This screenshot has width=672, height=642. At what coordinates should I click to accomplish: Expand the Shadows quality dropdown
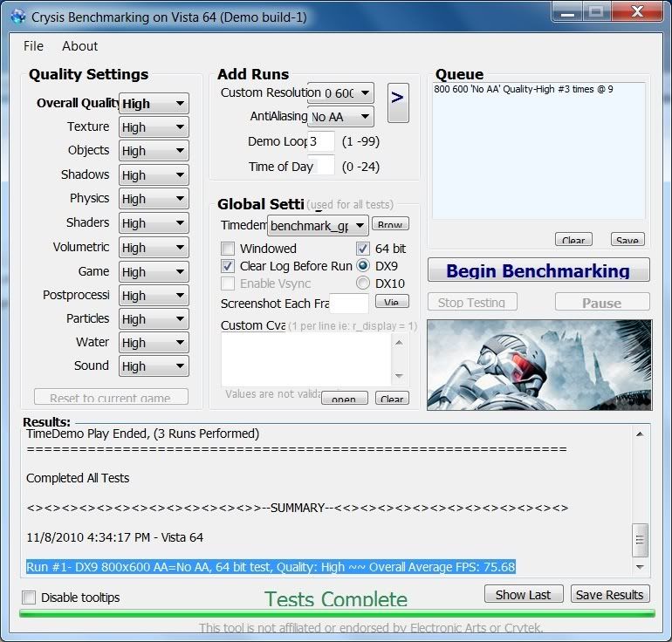(154, 175)
